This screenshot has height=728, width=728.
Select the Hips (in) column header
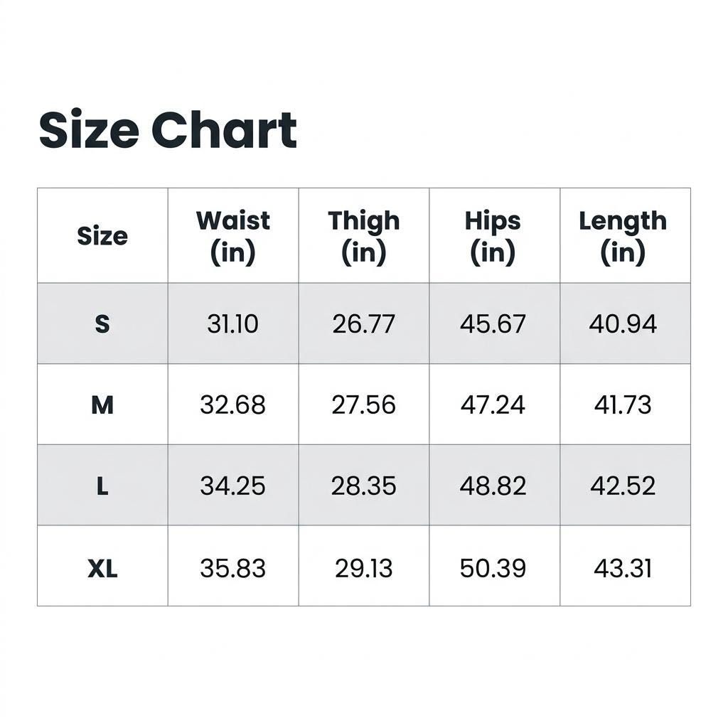click(x=493, y=237)
